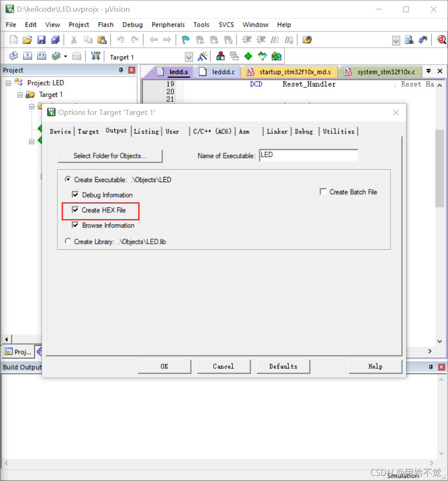Click the Download LOAD icon
Viewport: 448px width, 481px height.
pyautogui.click(x=96, y=56)
